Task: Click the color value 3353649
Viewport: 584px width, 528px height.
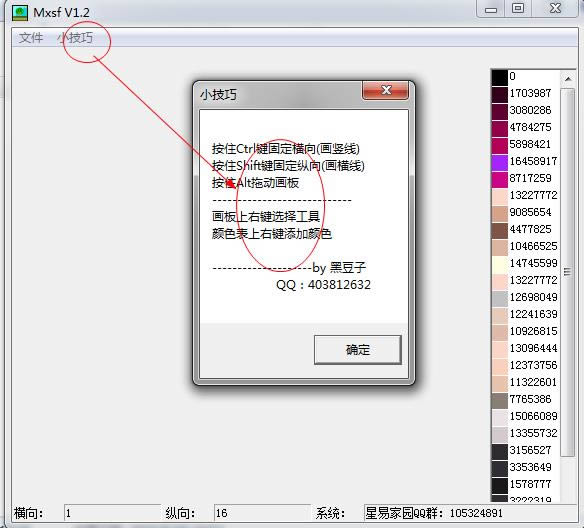Action: tap(530, 467)
